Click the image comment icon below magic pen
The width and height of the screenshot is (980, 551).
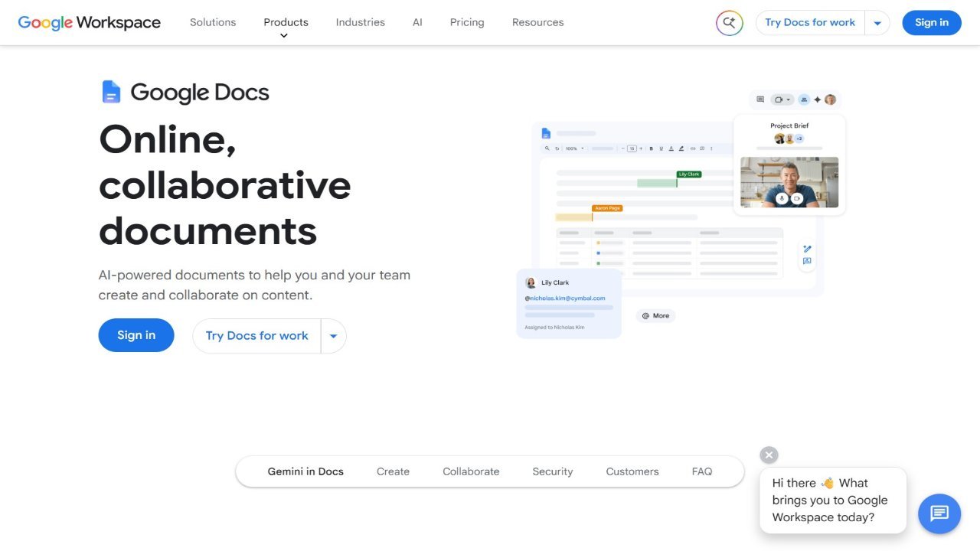click(x=807, y=262)
